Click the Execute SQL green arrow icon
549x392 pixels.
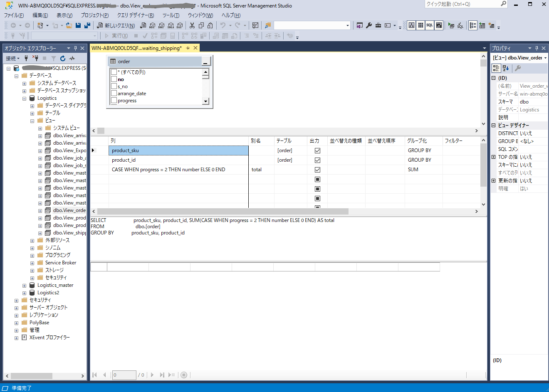[x=451, y=25]
